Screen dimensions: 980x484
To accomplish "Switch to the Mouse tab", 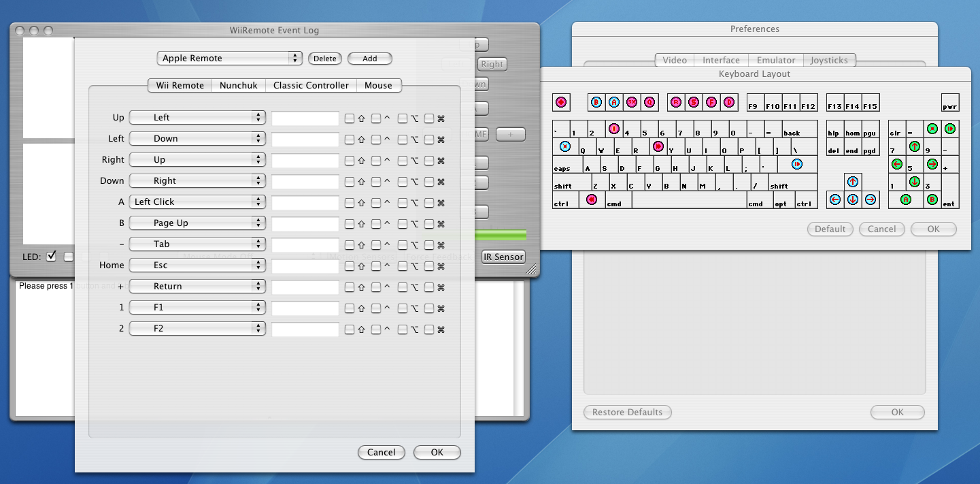I will pos(378,86).
